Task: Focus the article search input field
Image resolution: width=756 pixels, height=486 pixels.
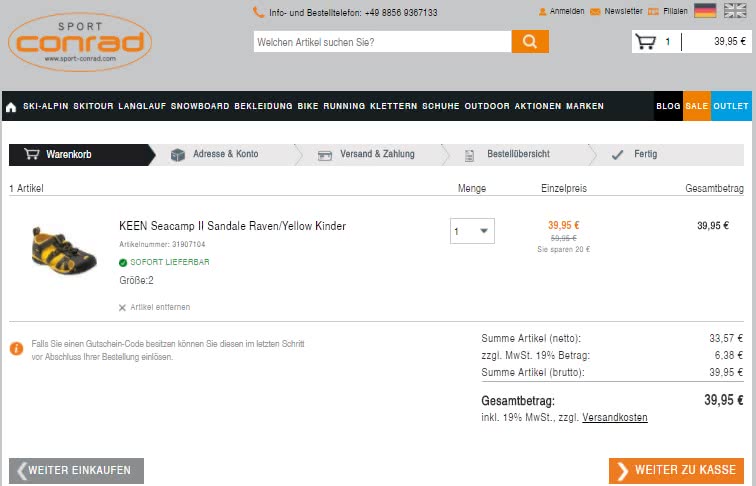Action: click(382, 42)
